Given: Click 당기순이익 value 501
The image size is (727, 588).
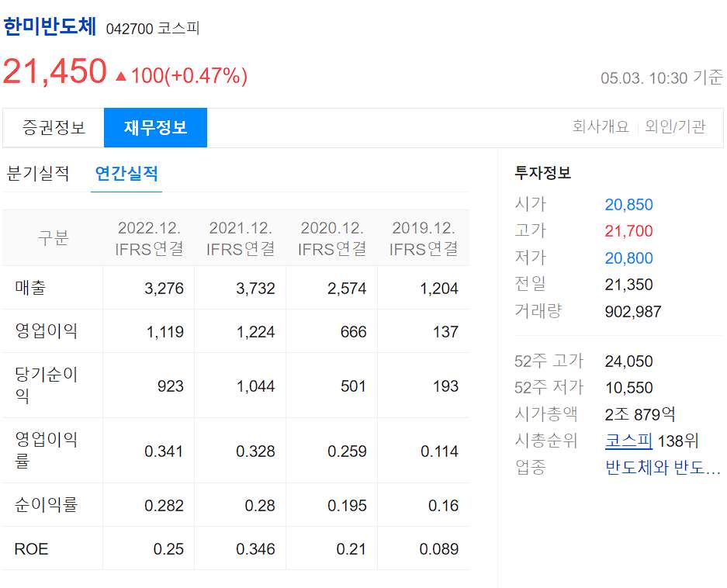Looking at the screenshot, I should coord(353,386).
